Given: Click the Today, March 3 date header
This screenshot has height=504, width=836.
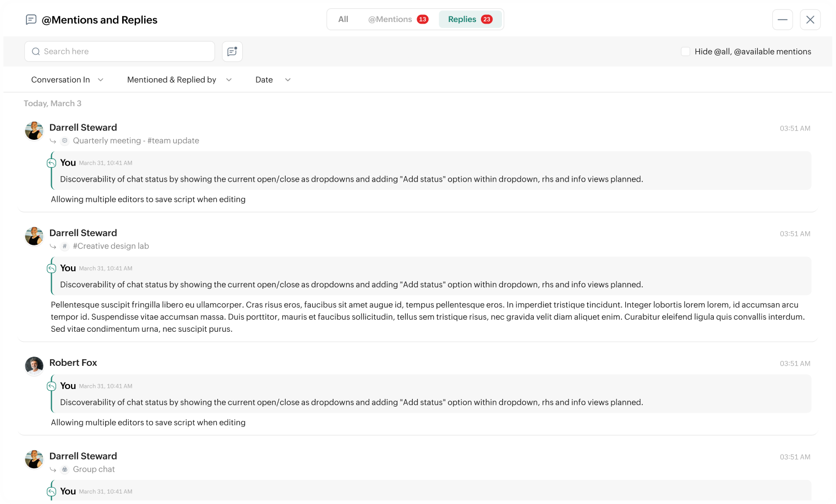Looking at the screenshot, I should 52,103.
